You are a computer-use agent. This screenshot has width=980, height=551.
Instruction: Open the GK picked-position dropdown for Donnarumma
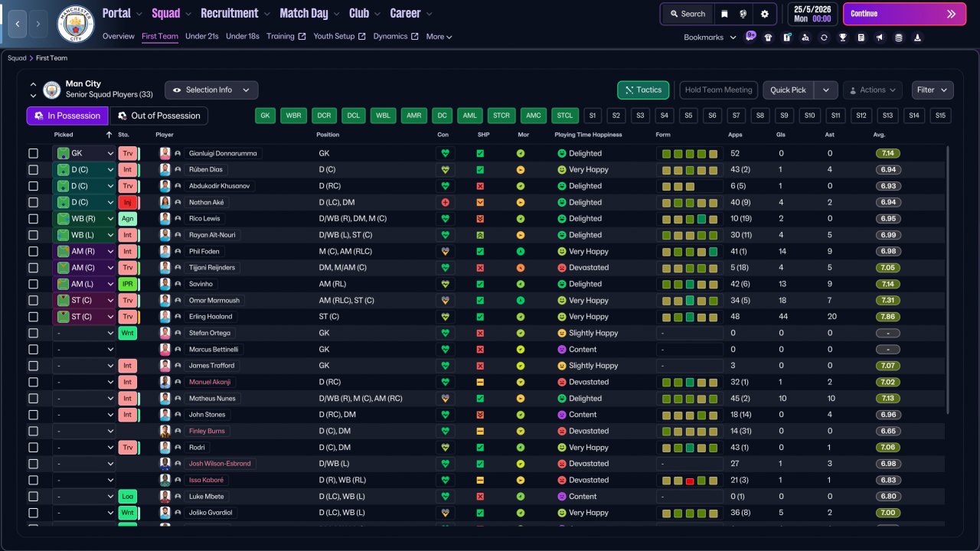(84, 153)
